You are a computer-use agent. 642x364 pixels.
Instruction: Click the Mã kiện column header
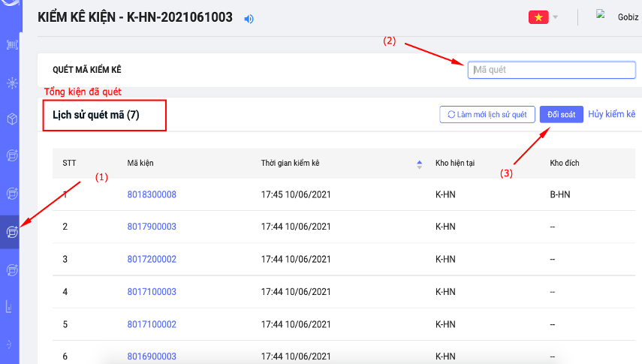[141, 164]
